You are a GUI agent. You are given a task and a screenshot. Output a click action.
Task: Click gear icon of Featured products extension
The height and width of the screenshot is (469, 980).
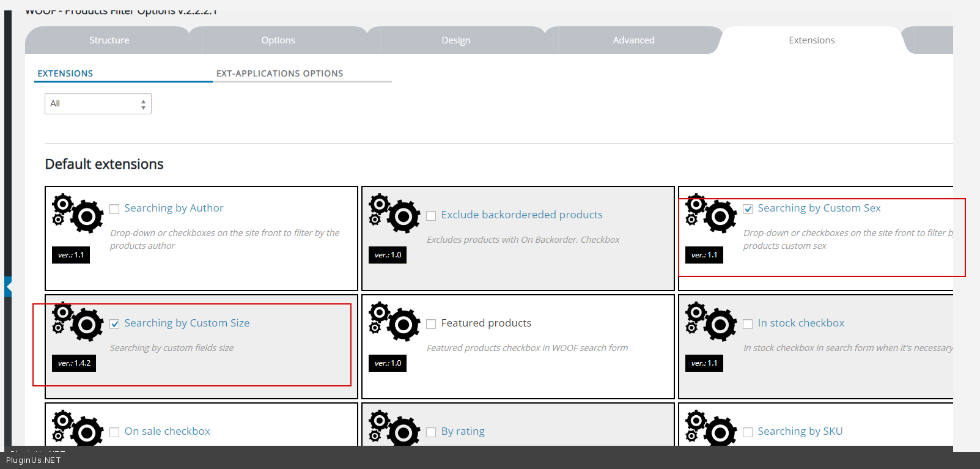click(394, 322)
